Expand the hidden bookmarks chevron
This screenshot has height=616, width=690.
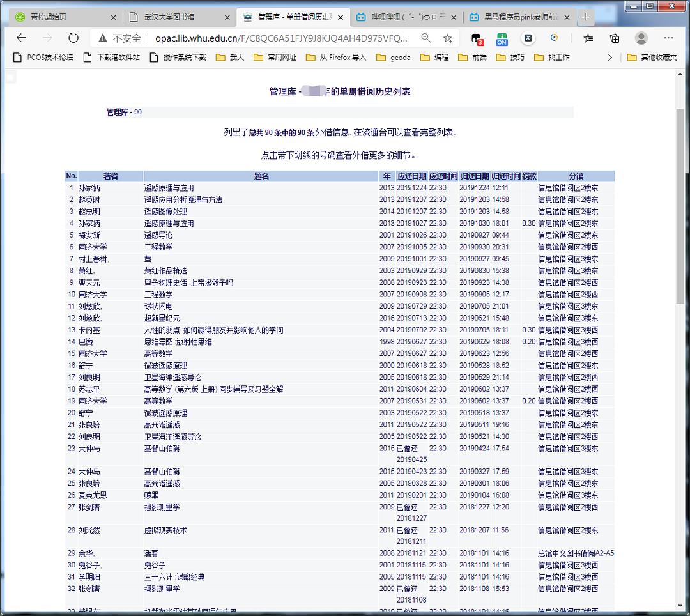click(x=609, y=58)
